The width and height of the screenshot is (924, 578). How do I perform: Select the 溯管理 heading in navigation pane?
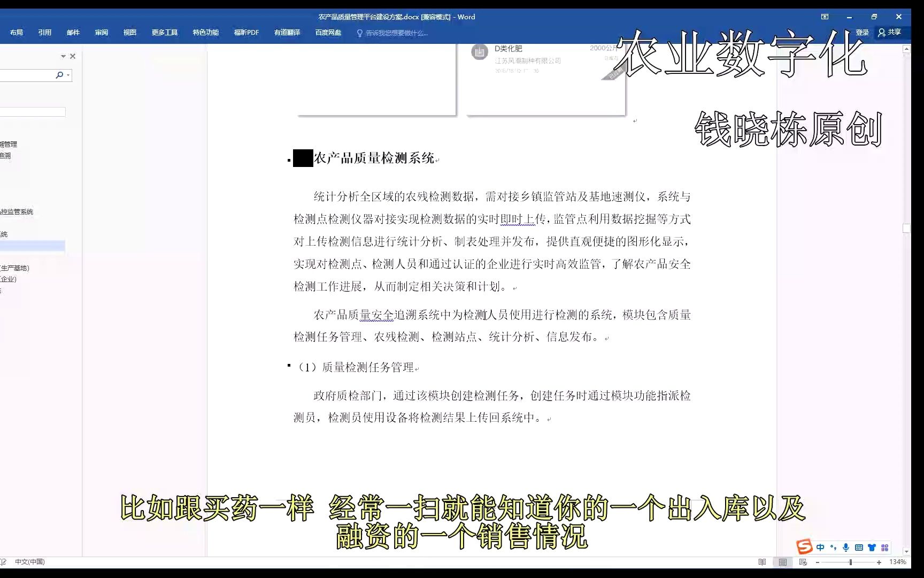[9, 144]
